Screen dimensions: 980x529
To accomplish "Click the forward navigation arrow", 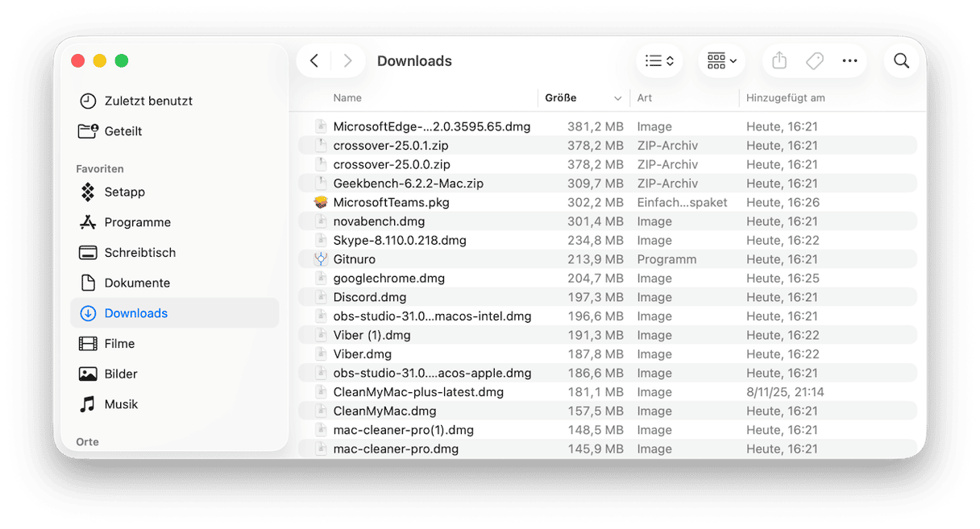I will click(347, 61).
